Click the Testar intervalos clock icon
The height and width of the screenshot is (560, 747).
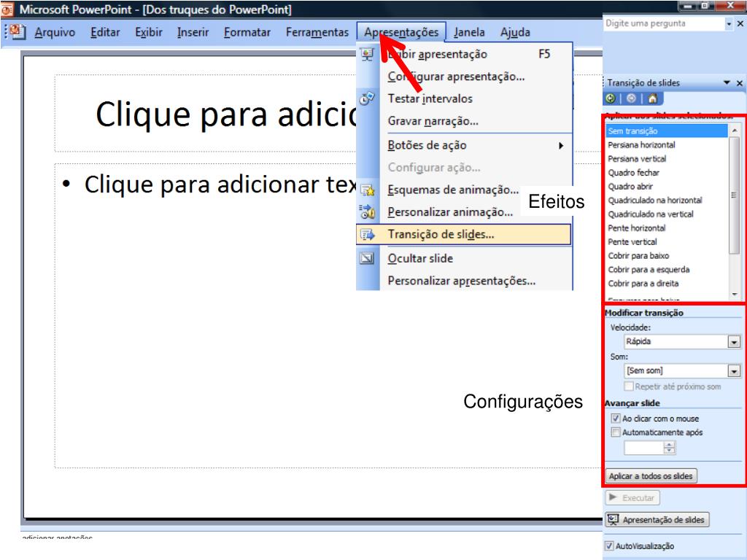tap(367, 98)
